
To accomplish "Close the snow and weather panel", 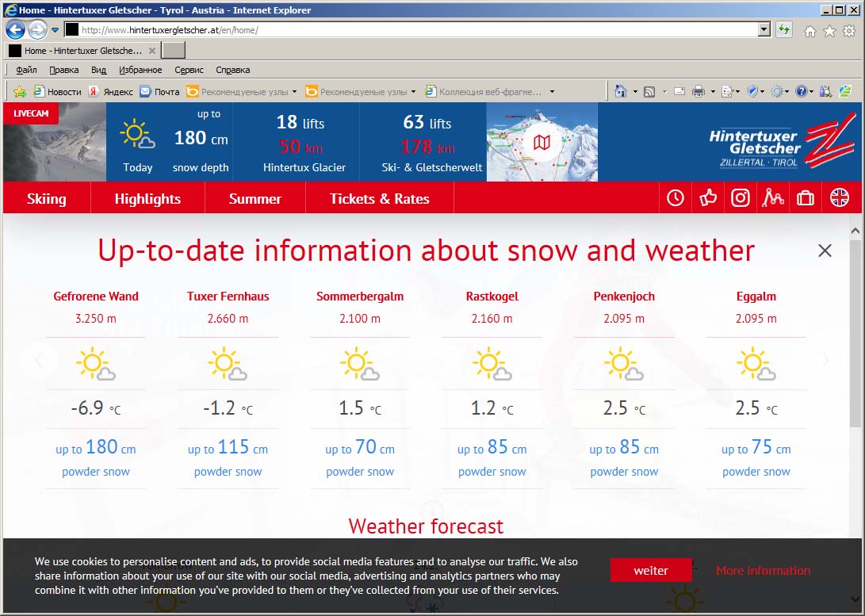I will click(825, 251).
